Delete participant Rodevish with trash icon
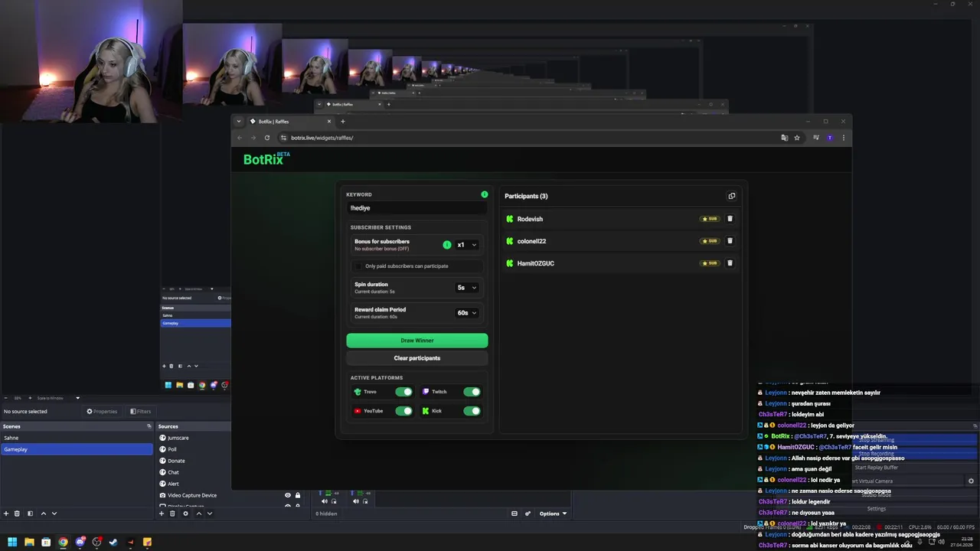980x551 pixels. click(x=730, y=219)
